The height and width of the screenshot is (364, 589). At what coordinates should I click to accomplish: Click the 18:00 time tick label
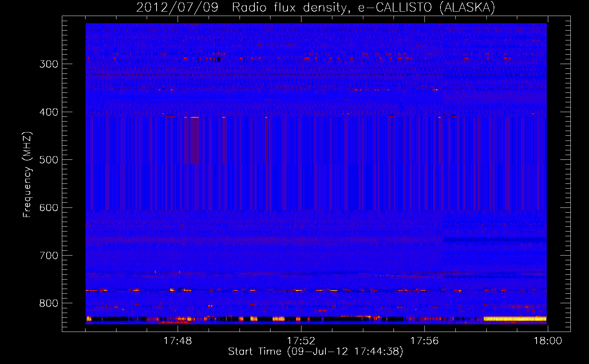548,341
